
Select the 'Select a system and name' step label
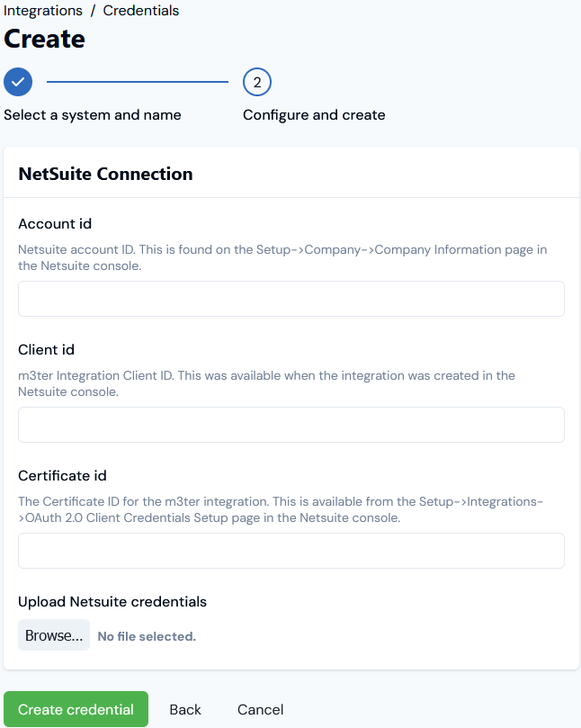tap(93, 114)
